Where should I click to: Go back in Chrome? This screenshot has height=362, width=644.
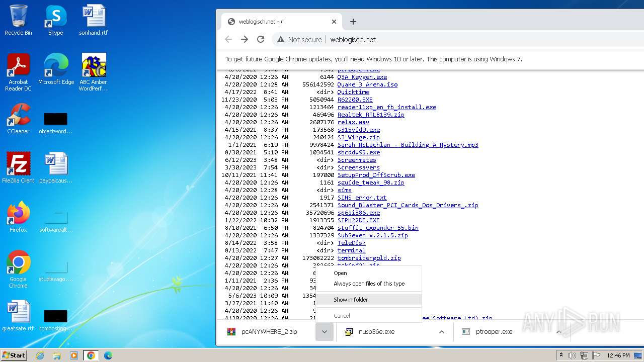228,39
